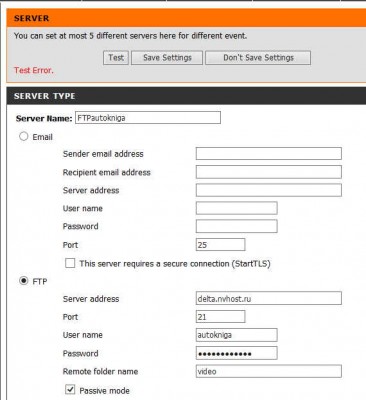Click the Passive mode label
366x400 pixels.
coord(104,390)
